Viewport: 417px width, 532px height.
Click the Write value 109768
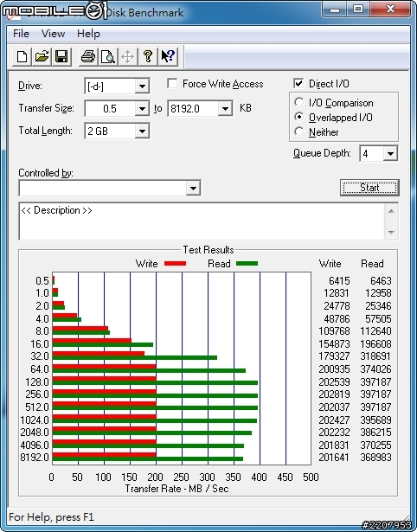(x=334, y=330)
